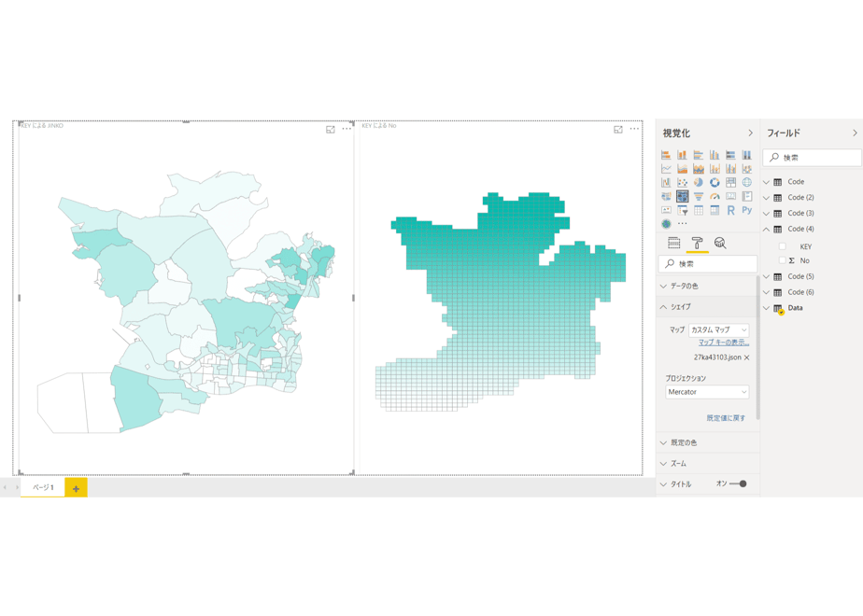Viewport: 863px width, 616px height.
Task: Click the format pane vertical scrollbar
Action: (758, 347)
